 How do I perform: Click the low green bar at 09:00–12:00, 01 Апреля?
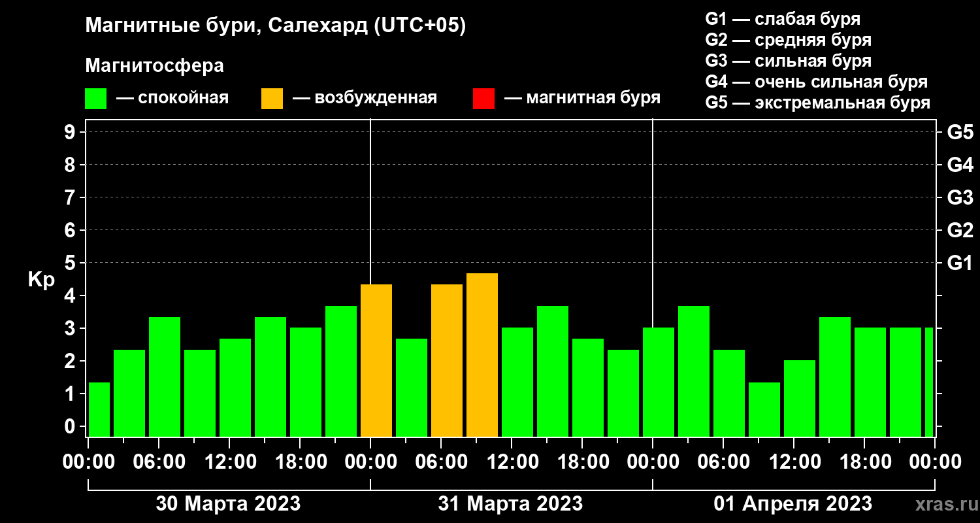click(x=764, y=409)
